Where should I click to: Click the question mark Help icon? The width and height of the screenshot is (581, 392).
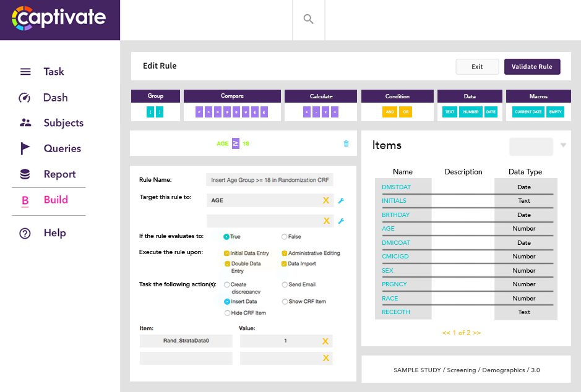point(25,233)
